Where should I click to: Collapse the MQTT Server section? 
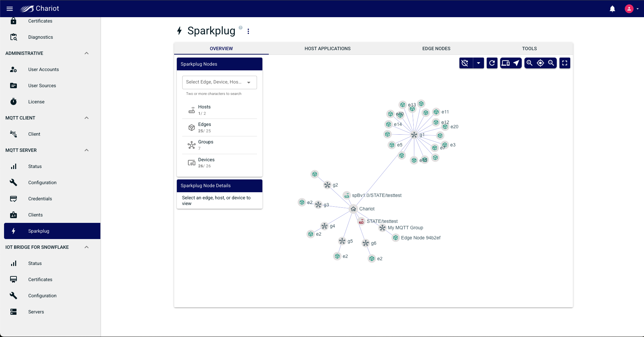[x=87, y=150]
